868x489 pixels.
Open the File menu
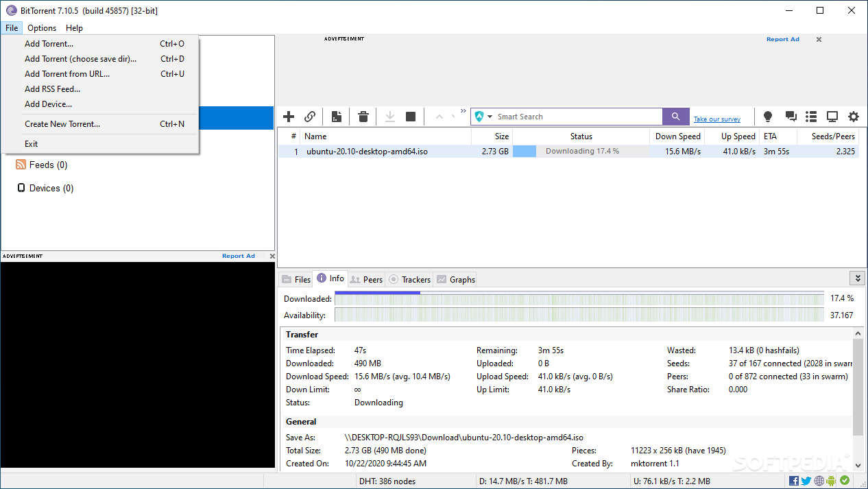(12, 28)
